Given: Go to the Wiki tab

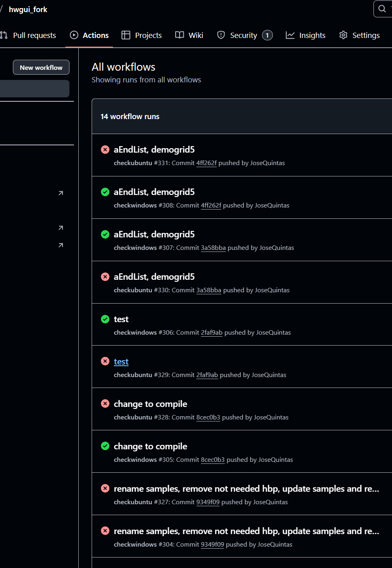Looking at the screenshot, I should [189, 35].
